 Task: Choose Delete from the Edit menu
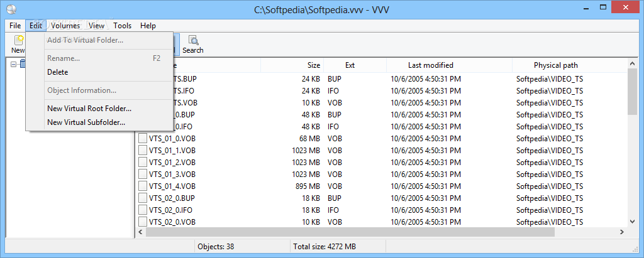pos(99,72)
